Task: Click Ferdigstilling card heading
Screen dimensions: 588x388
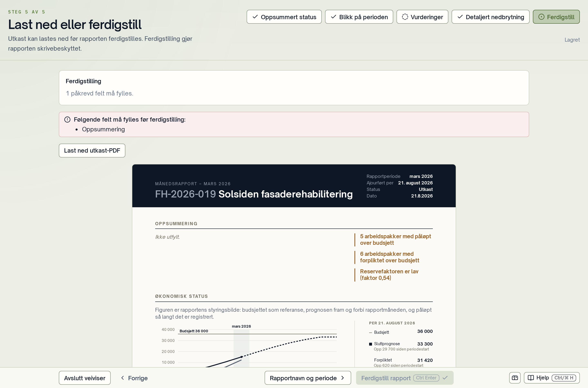Action: tap(84, 81)
